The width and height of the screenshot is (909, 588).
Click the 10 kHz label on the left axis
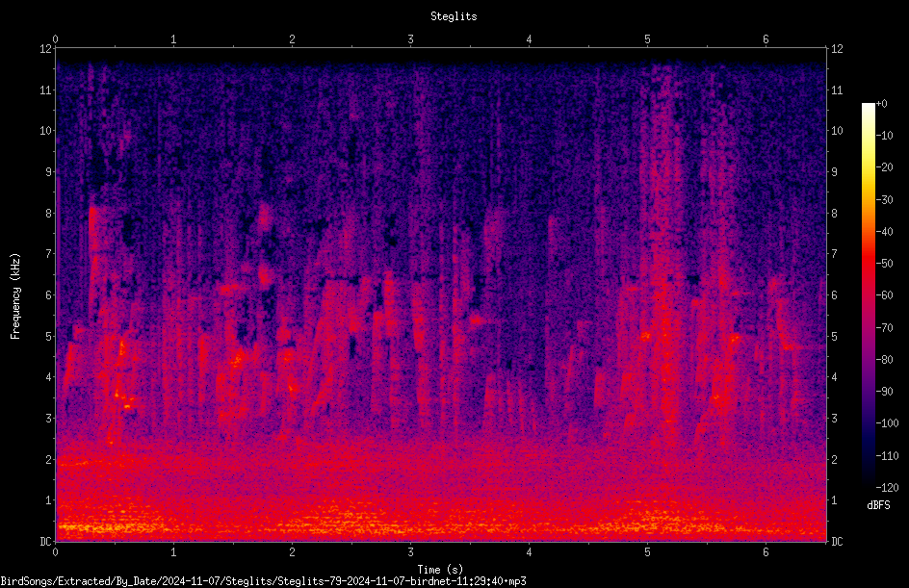pos(46,131)
